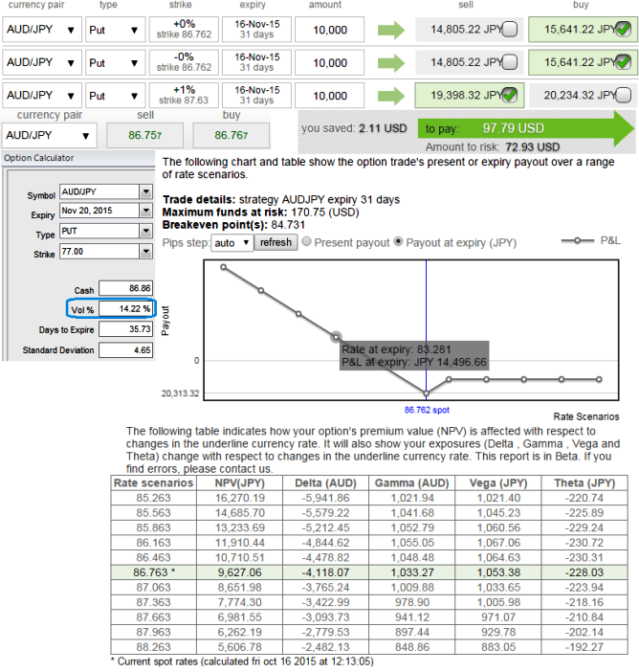Click the green arrow in the +0% strike row
639x672 pixels.
[x=390, y=30]
